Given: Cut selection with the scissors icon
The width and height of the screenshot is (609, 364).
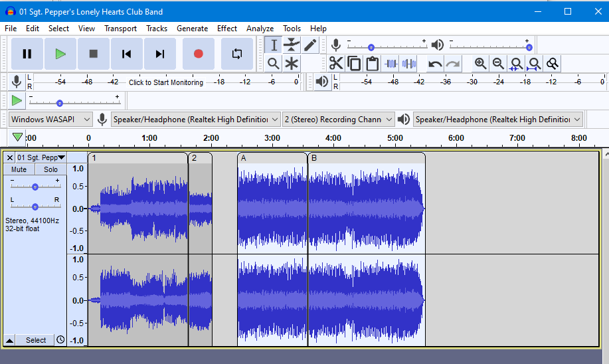Looking at the screenshot, I should pyautogui.click(x=336, y=63).
